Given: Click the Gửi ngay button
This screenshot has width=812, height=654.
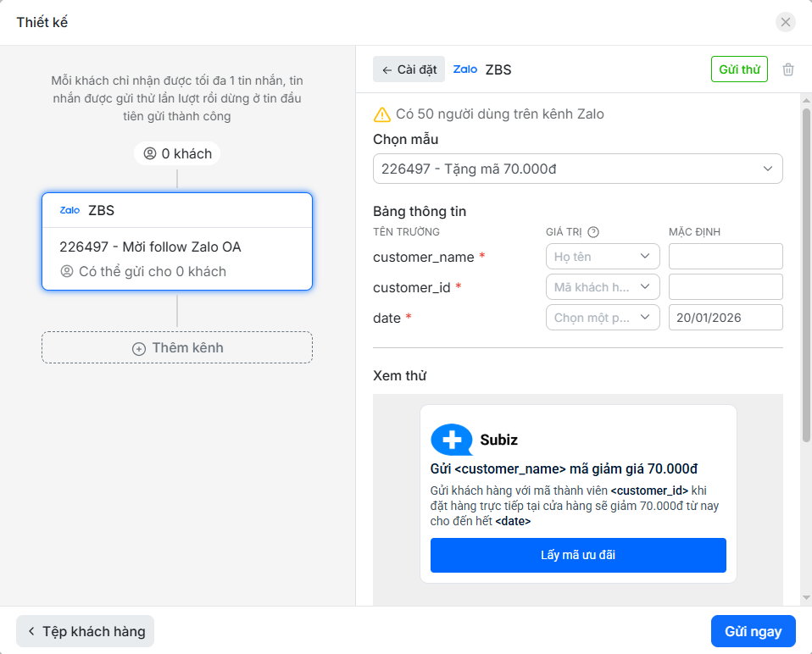Looking at the screenshot, I should (753, 631).
